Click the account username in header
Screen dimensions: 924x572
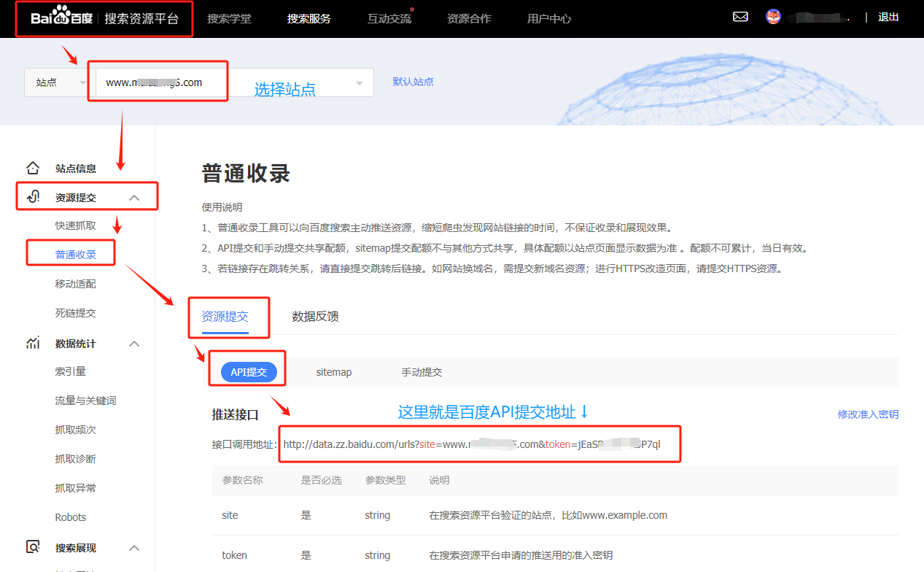(819, 18)
